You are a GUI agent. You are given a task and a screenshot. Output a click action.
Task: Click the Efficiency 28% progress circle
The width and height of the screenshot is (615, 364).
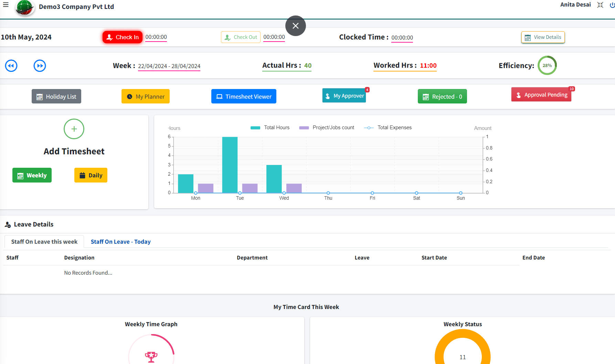click(x=547, y=65)
